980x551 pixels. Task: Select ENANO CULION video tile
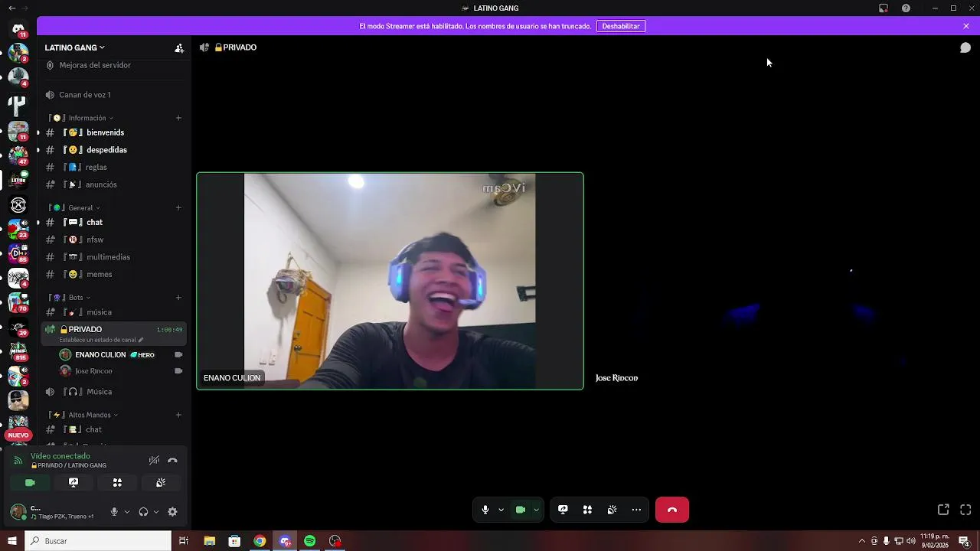[x=390, y=281]
